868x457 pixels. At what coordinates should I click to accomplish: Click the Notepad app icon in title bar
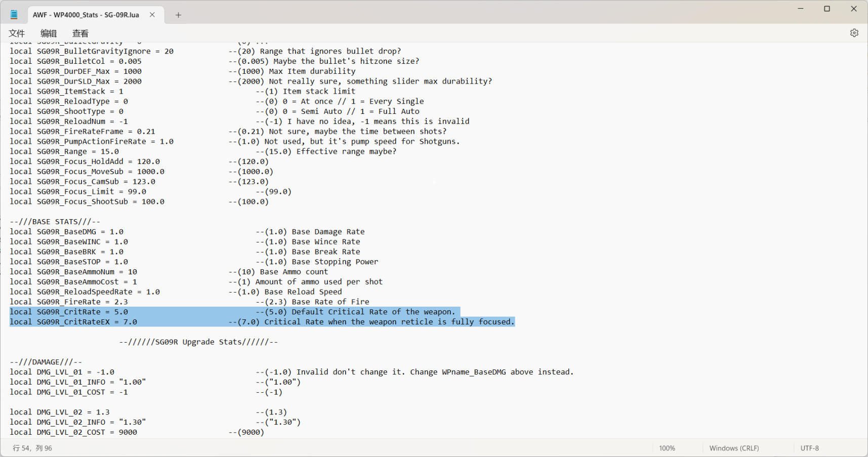pyautogui.click(x=14, y=15)
